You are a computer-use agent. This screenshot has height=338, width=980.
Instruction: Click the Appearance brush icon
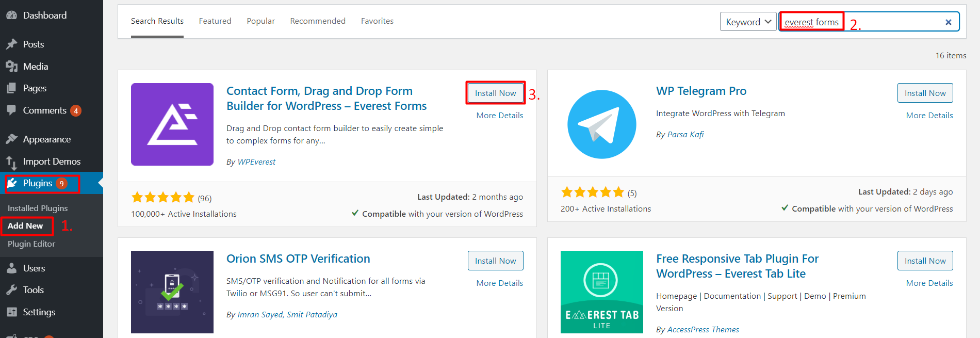coord(11,139)
